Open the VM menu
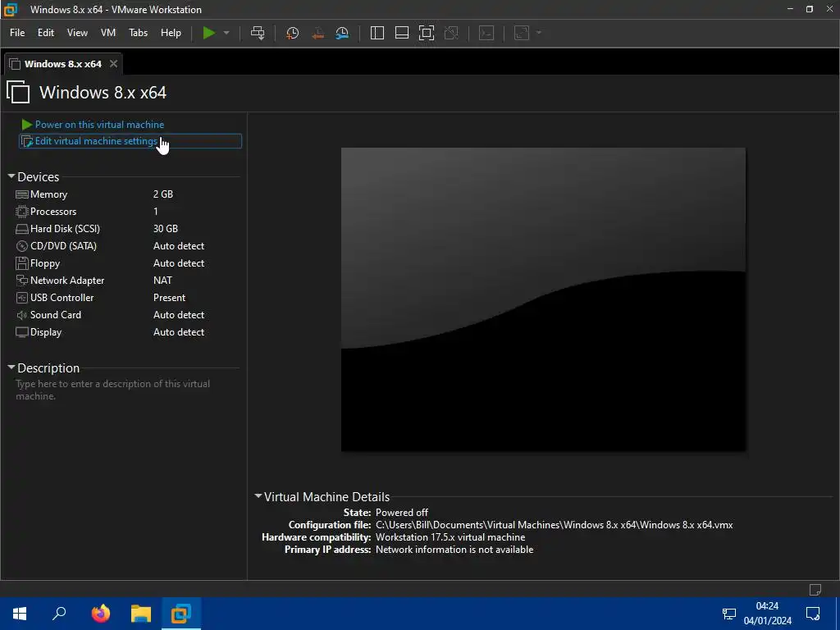The height and width of the screenshot is (630, 840). (x=108, y=33)
